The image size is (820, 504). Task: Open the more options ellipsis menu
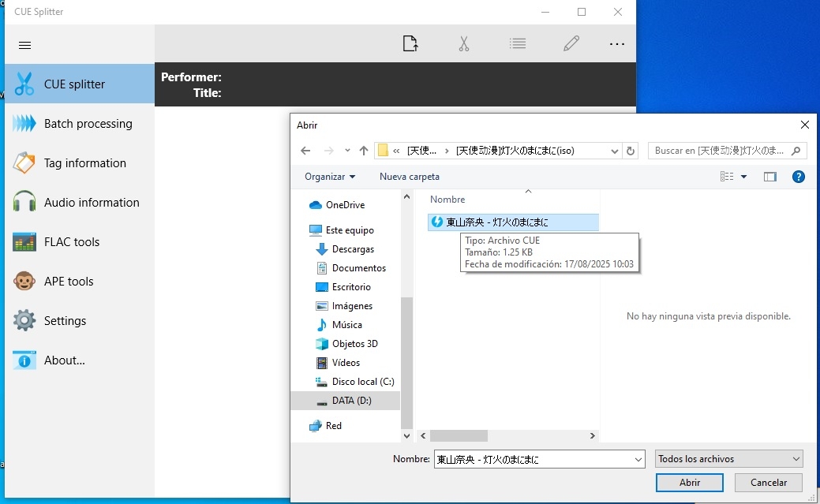tap(617, 44)
